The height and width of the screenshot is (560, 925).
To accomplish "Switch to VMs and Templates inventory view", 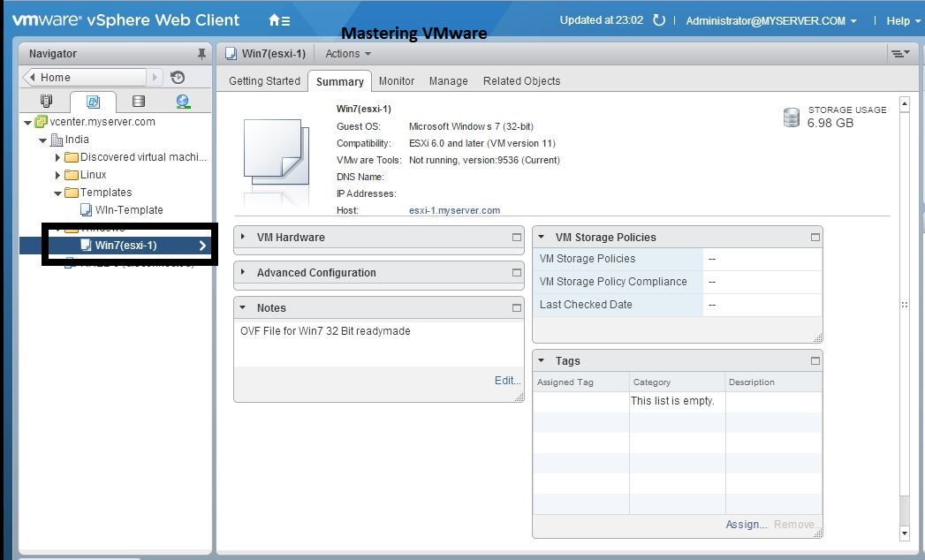I will tap(94, 102).
